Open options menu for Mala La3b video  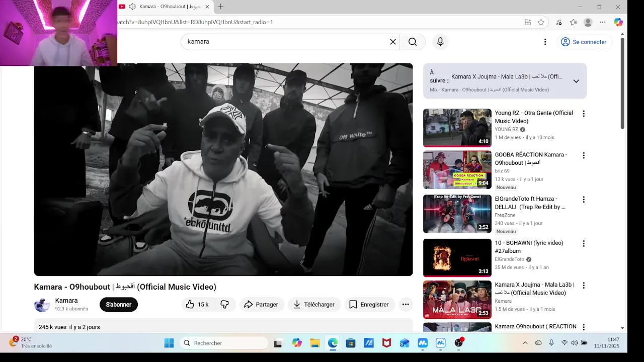tap(584, 285)
